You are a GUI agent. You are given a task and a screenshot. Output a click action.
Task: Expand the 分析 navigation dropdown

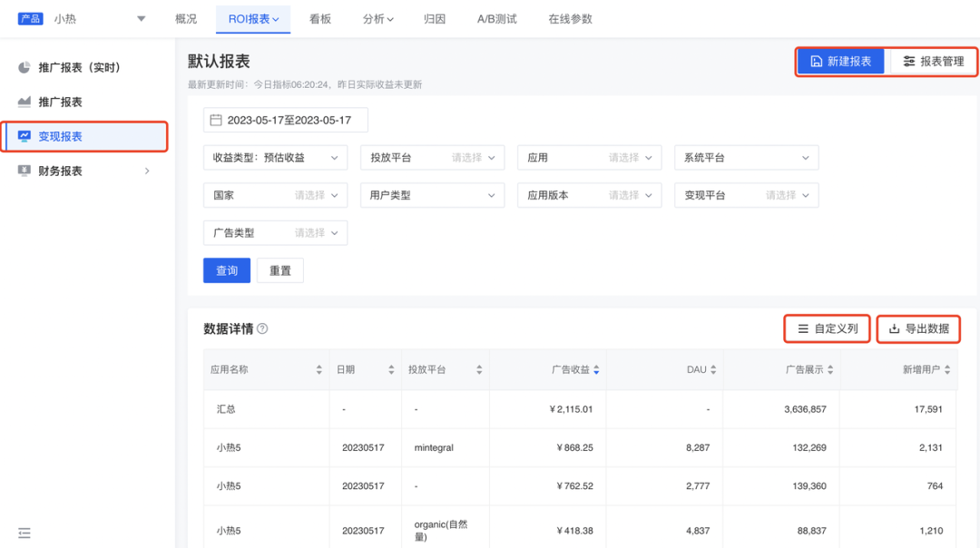tap(377, 17)
